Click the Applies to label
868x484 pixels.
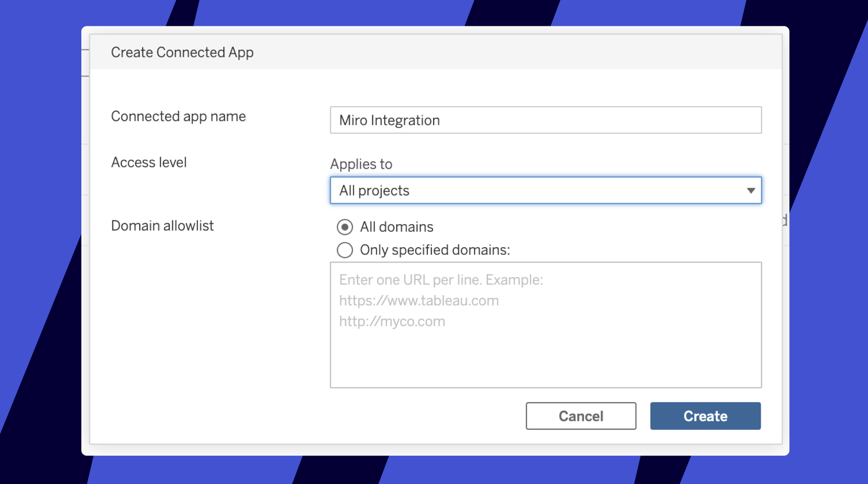coord(361,164)
